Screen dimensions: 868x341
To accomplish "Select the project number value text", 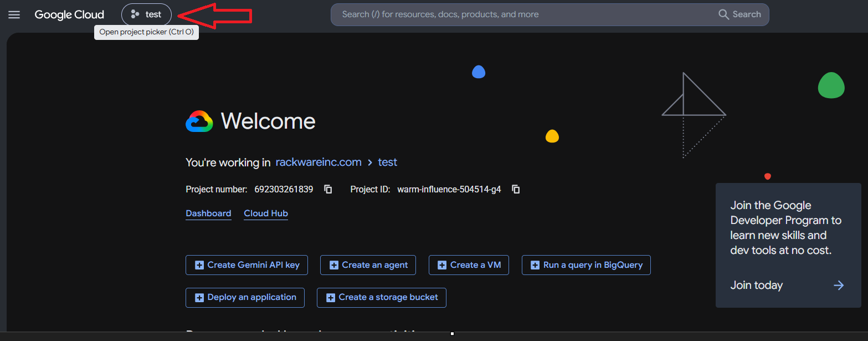I will click(x=284, y=189).
